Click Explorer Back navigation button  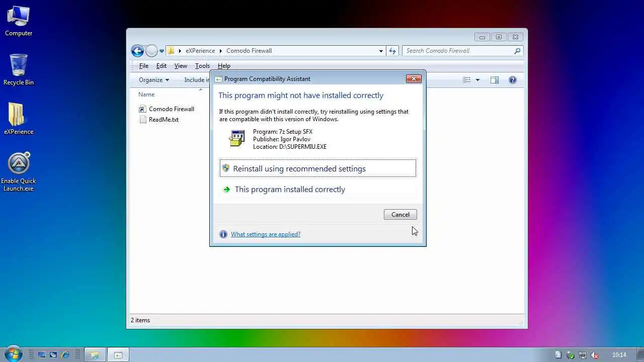pyautogui.click(x=137, y=51)
